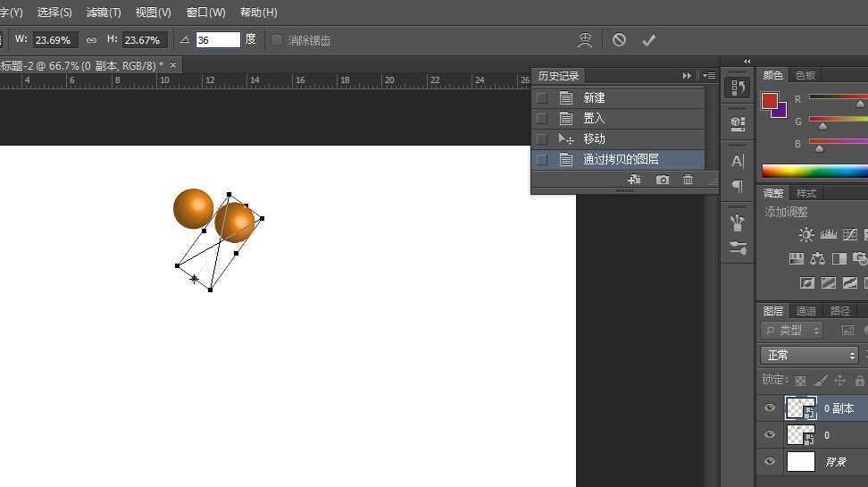
Task: Click the link icon between W and H
Action: point(91,40)
